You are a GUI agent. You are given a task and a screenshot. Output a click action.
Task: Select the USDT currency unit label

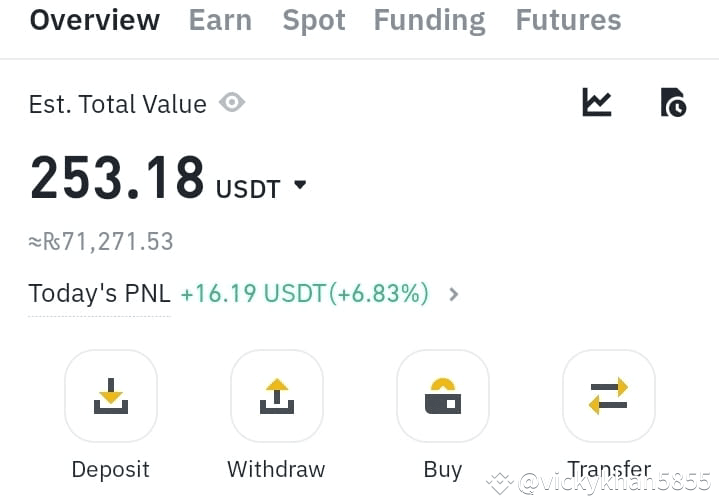click(248, 189)
